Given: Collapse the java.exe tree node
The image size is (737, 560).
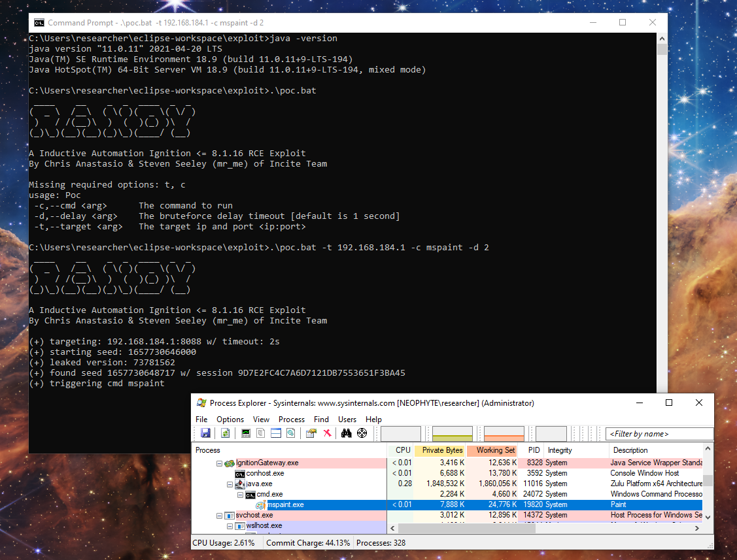Looking at the screenshot, I should [x=230, y=484].
